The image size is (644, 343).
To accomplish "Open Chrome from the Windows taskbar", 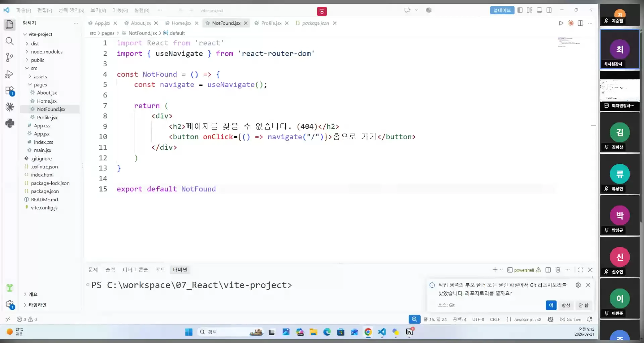I will [368, 332].
